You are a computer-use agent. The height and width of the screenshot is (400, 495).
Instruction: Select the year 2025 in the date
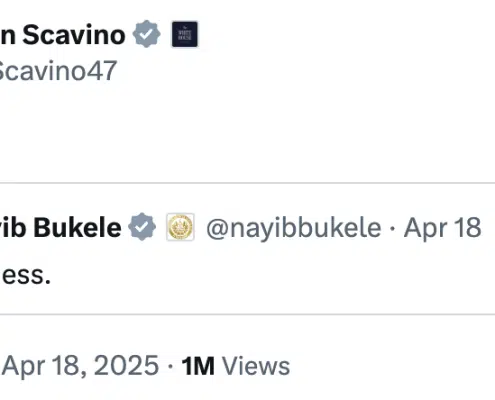click(126, 366)
